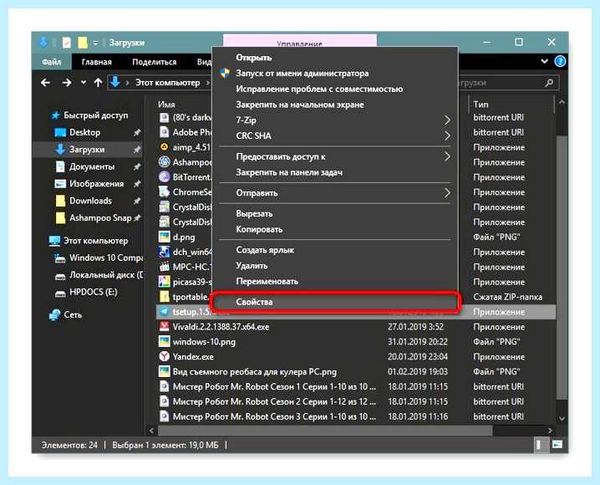
Task: Click the horizontal scrollbar of file list
Action: (325, 431)
